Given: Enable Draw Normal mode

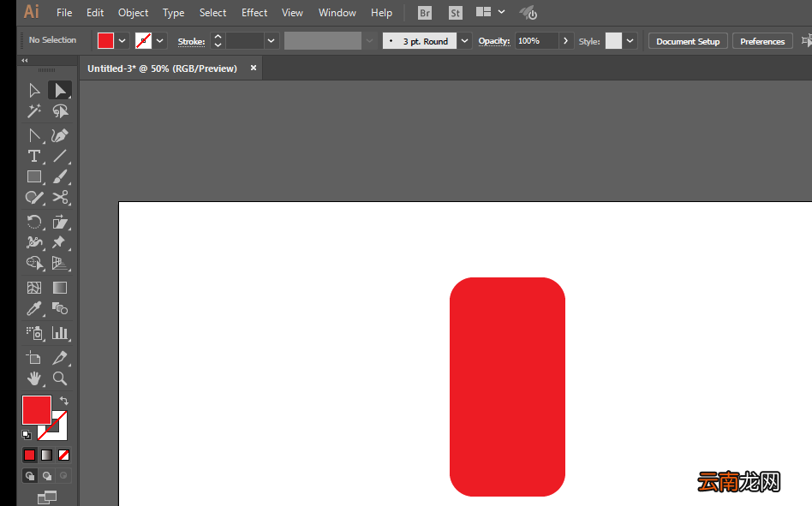Looking at the screenshot, I should [30, 475].
